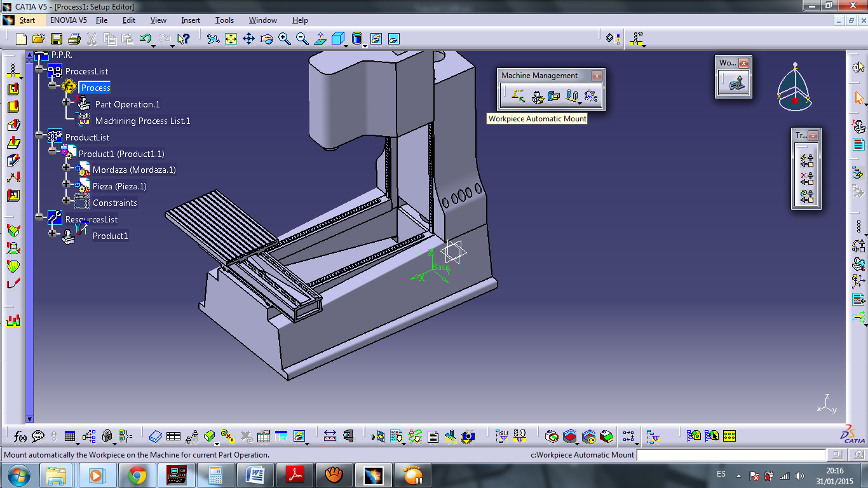The image size is (868, 488).
Task: Open Word from the Windows taskbar
Action: (257, 475)
